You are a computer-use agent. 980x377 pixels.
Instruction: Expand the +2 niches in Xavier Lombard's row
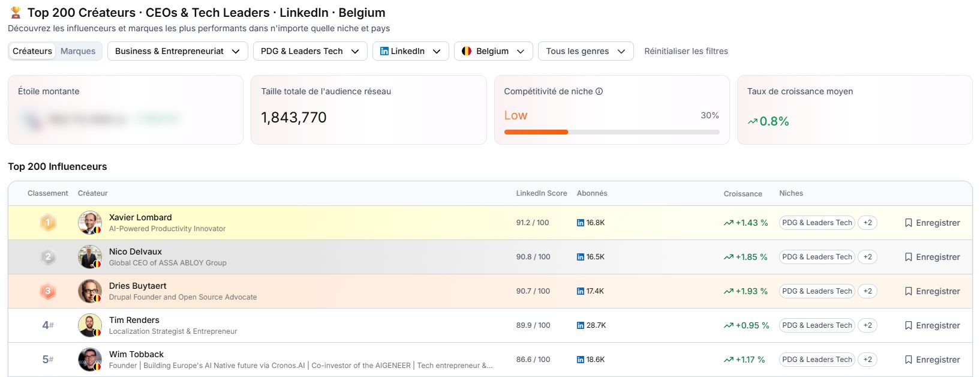(867, 223)
